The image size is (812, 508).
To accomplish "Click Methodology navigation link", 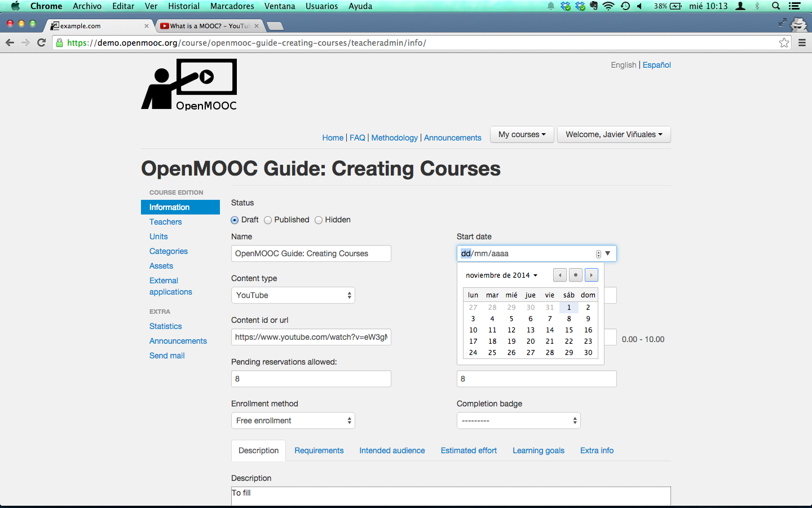I will (x=395, y=138).
